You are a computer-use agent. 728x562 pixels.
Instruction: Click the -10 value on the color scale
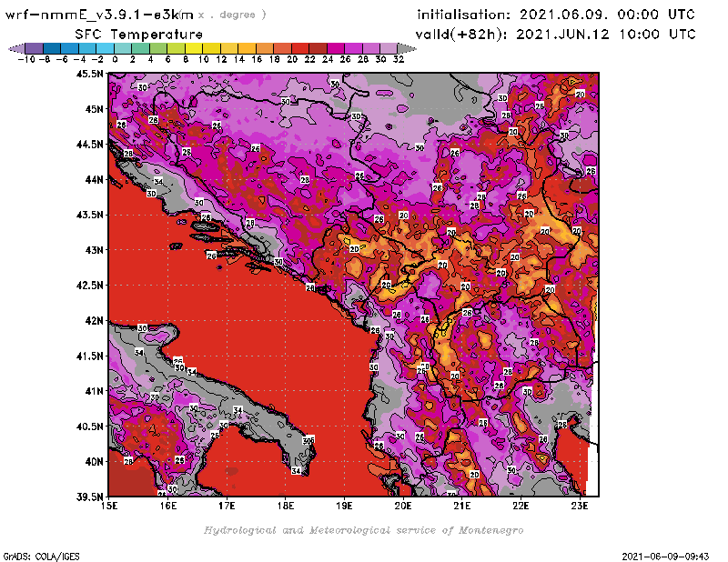tap(26, 59)
